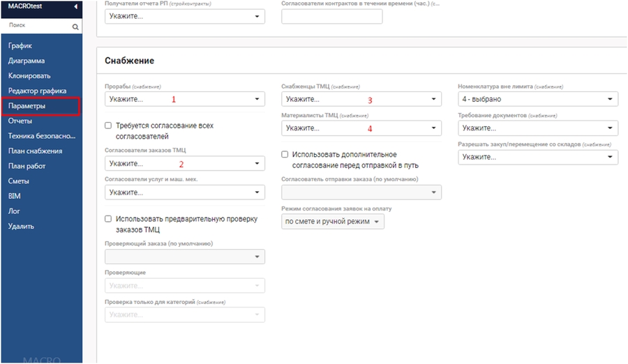Open Требование документов dropdown
This screenshot has height=364, width=628.
click(537, 128)
